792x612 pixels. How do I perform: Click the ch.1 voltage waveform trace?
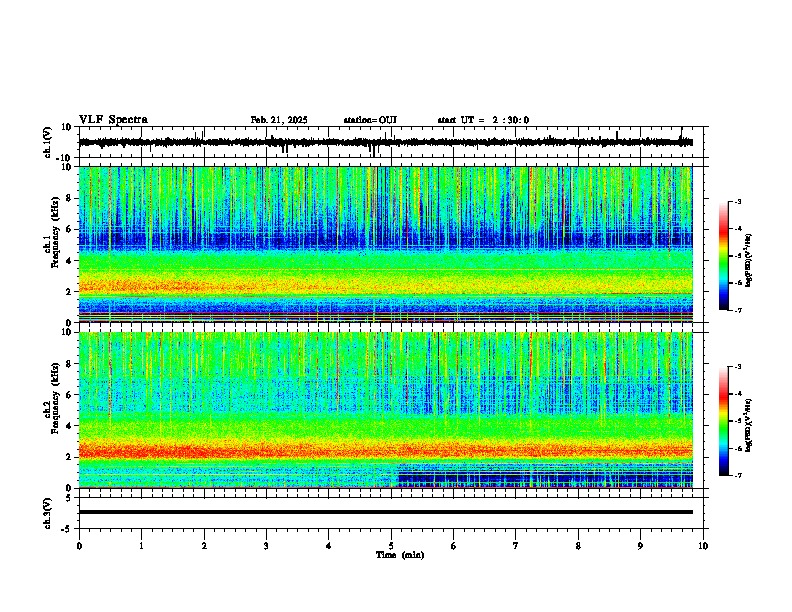pyautogui.click(x=385, y=142)
